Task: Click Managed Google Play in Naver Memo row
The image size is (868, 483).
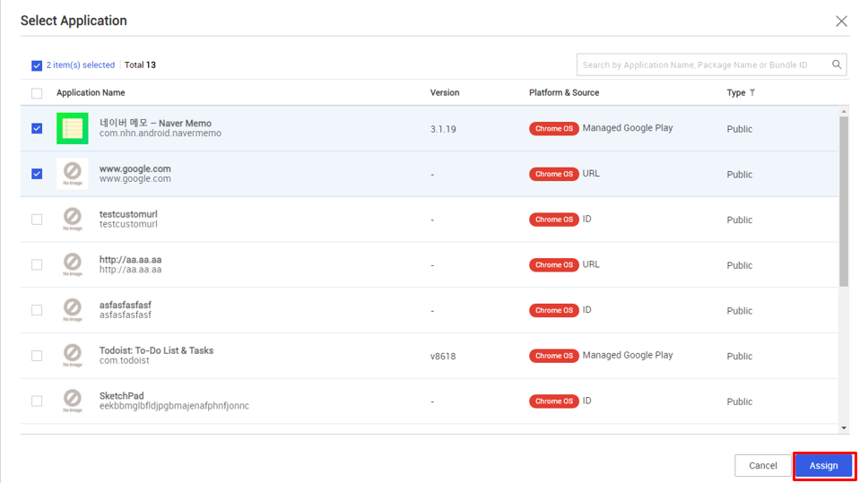Action: (627, 128)
